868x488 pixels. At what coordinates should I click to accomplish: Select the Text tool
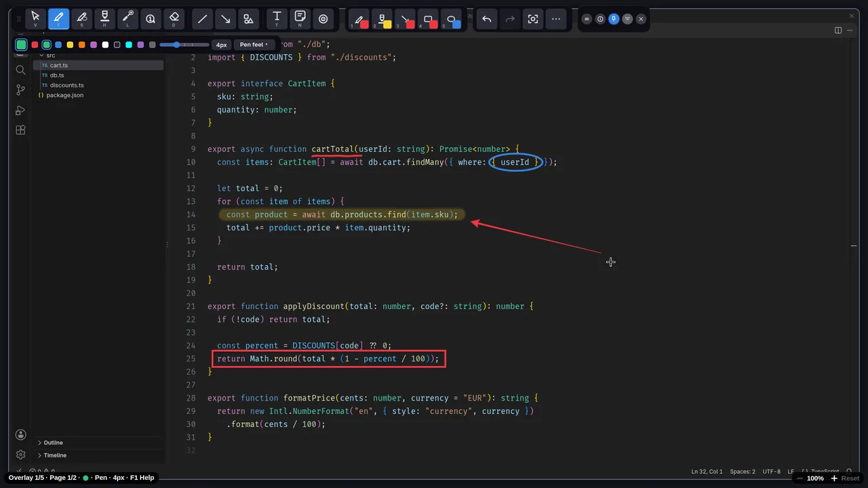pos(277,19)
